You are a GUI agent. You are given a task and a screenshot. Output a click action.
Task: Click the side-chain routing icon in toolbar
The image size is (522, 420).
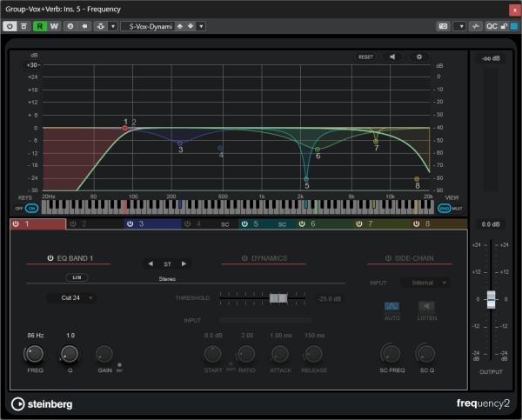tap(101, 26)
